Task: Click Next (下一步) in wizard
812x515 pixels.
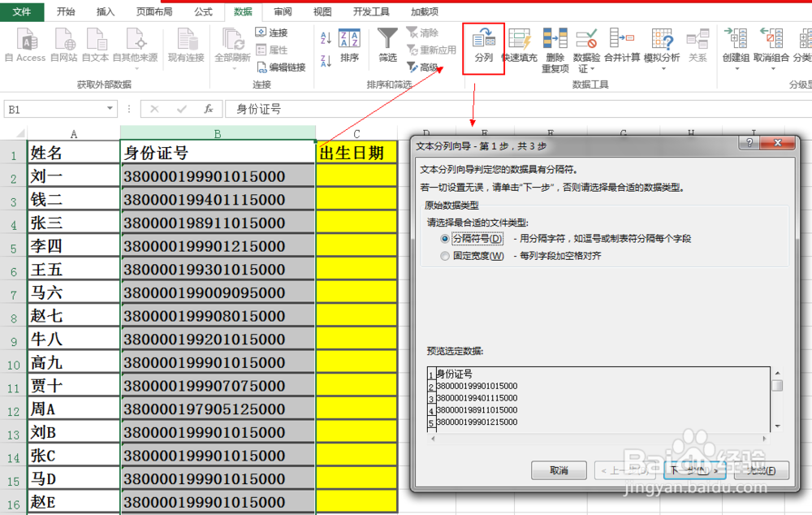Action: [x=694, y=470]
